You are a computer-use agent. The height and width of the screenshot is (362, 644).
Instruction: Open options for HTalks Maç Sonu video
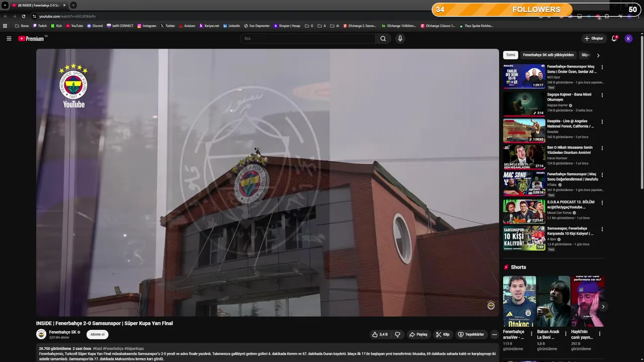tap(602, 175)
